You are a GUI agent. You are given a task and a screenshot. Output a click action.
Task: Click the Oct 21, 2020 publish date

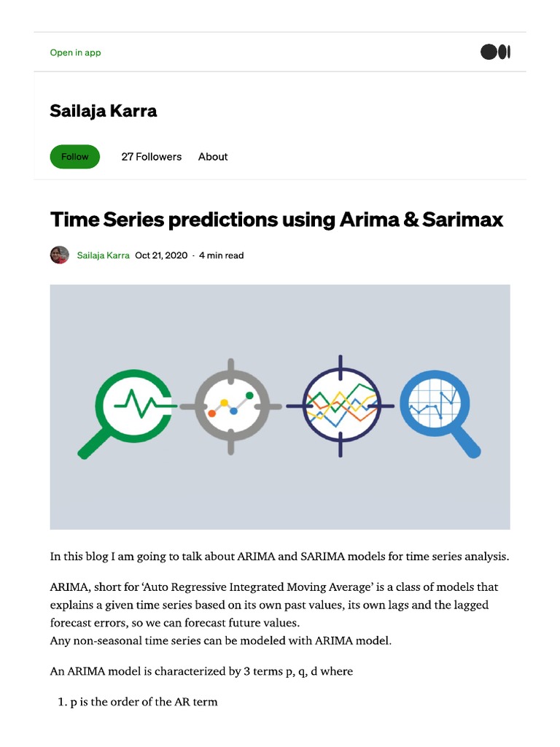(x=161, y=255)
